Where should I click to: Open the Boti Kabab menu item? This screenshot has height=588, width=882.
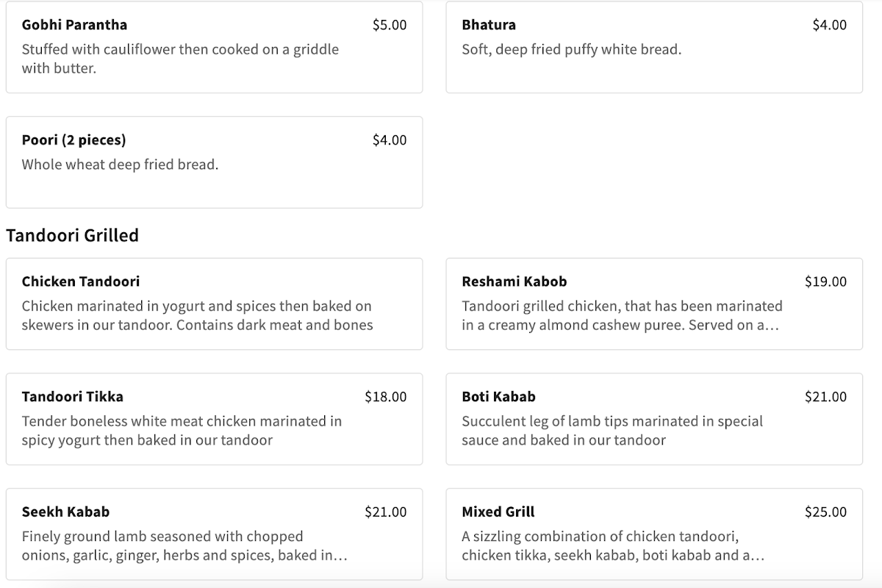point(498,397)
